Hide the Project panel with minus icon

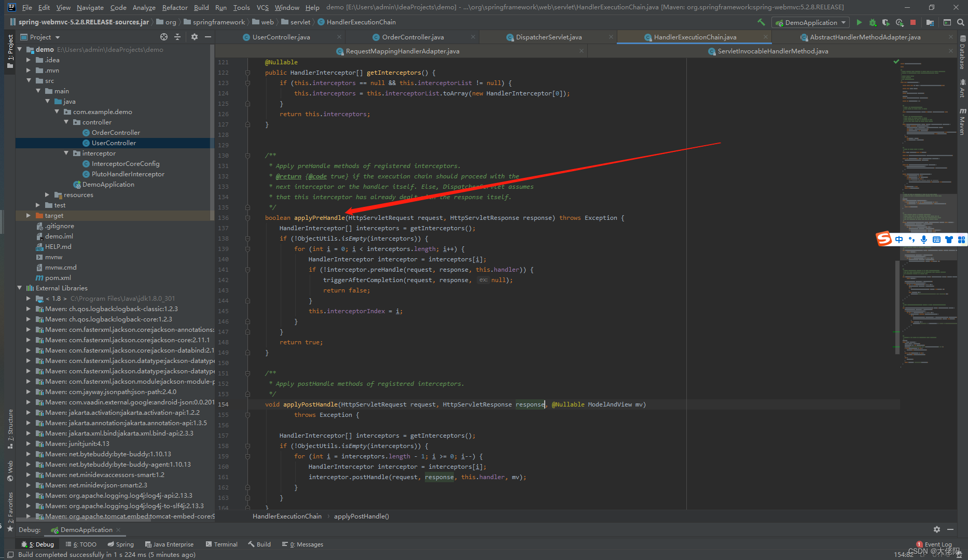coord(208,37)
